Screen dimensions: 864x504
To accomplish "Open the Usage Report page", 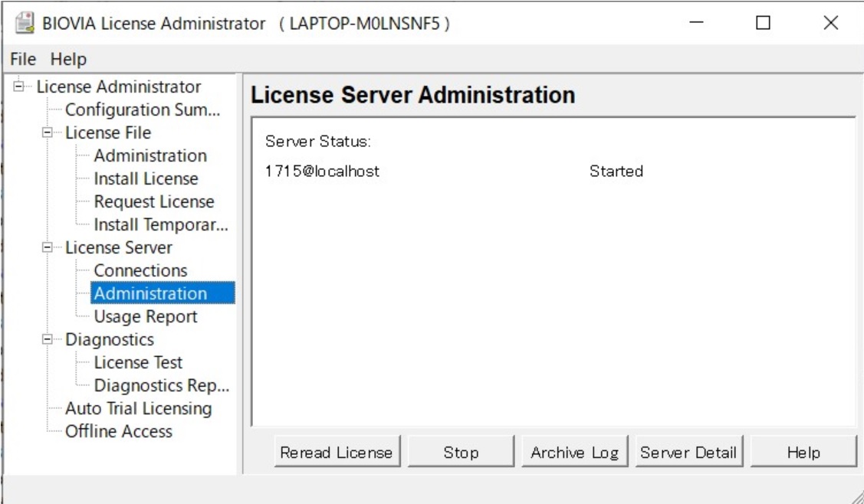I will click(146, 316).
